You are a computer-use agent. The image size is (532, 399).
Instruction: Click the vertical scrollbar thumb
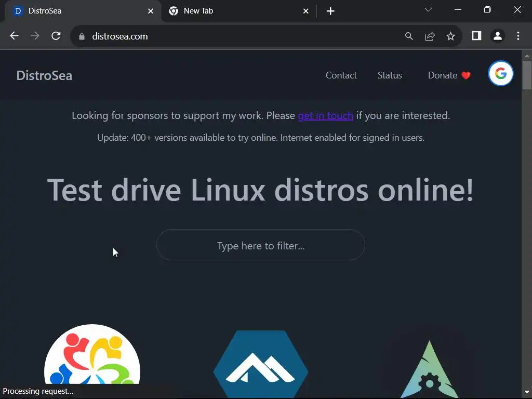pos(527,75)
